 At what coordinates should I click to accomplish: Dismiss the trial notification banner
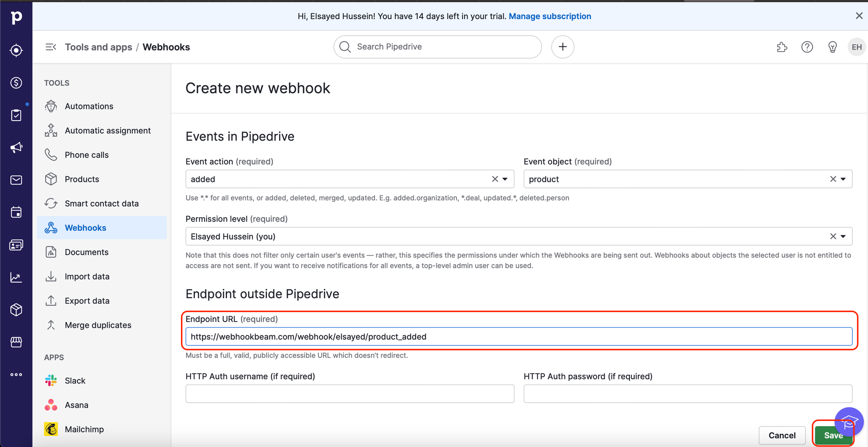[859, 16]
